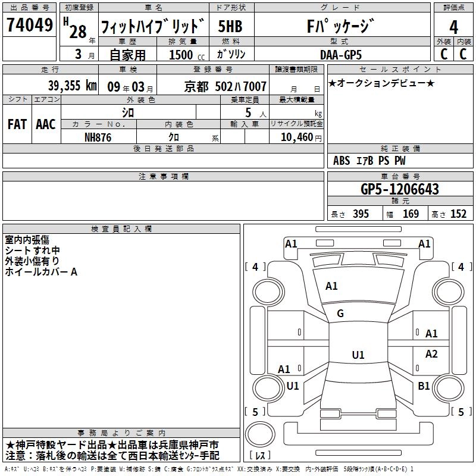Image resolution: width=476 pixels, height=476 pixels.
Task: Click header 事務局よりご案内
Action: click(121, 433)
